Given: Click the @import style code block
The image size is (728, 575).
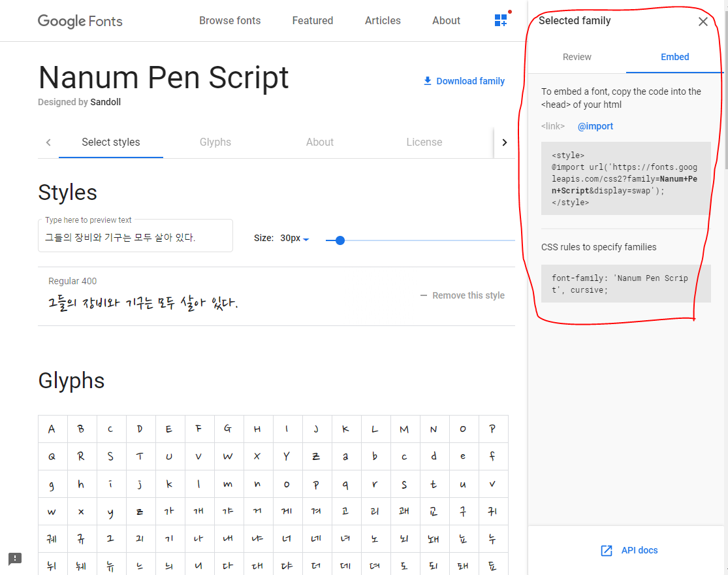Looking at the screenshot, I should tap(626, 178).
